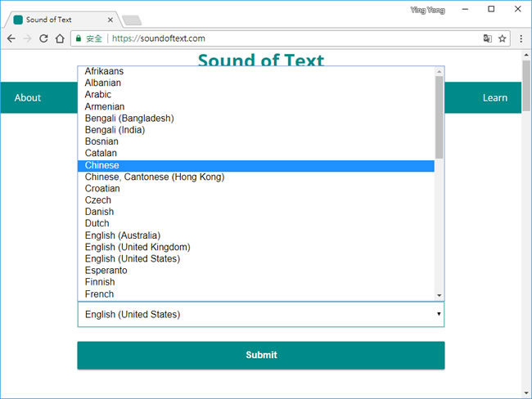This screenshot has width=532, height=399.
Task: Choose English (United Kingdom) option
Action: 256,247
